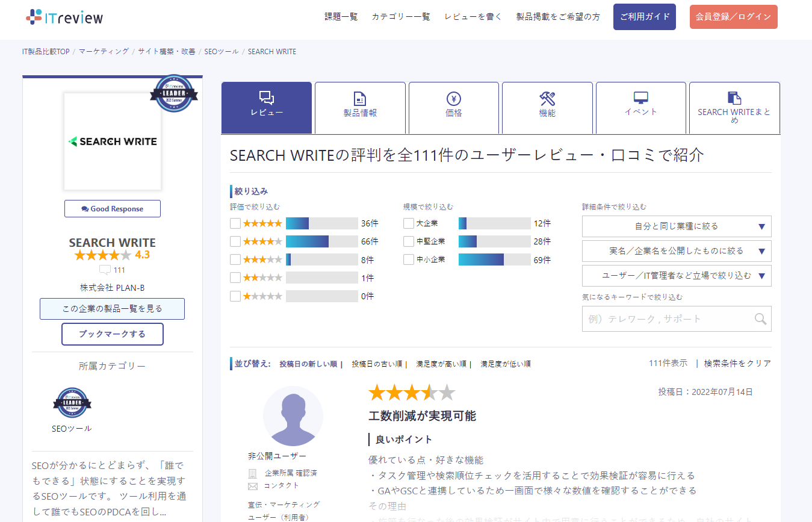Click the document icon for 製品情報
Screen dimensions: 812x522
coord(360,99)
